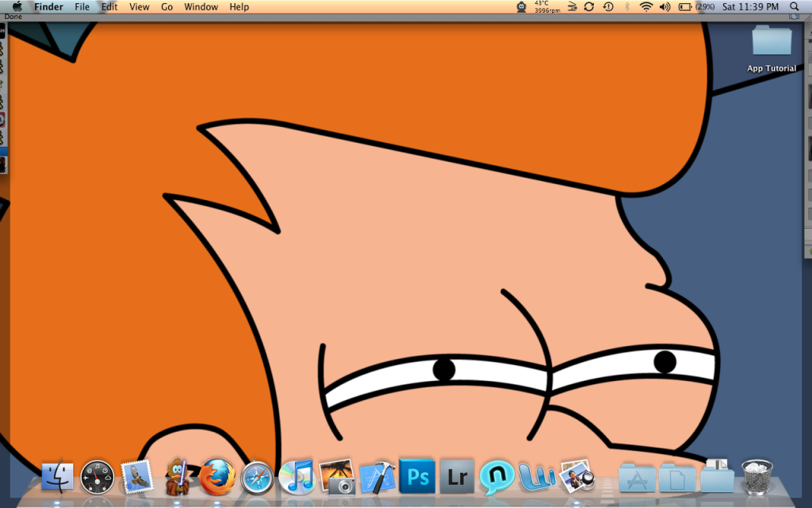812x508 pixels.
Task: Open the Wi-Fi status menu
Action: coord(645,6)
